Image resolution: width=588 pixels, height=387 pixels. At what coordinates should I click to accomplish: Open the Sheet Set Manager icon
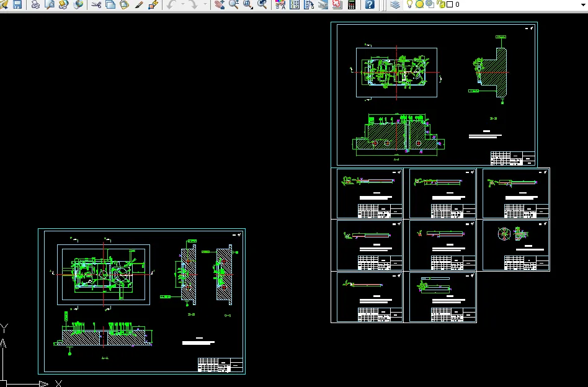tap(323, 4)
